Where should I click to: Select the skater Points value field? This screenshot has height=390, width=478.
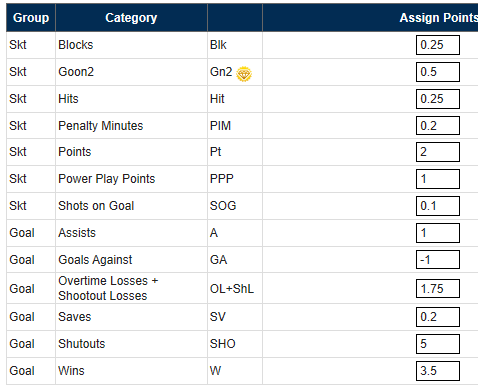tap(438, 152)
